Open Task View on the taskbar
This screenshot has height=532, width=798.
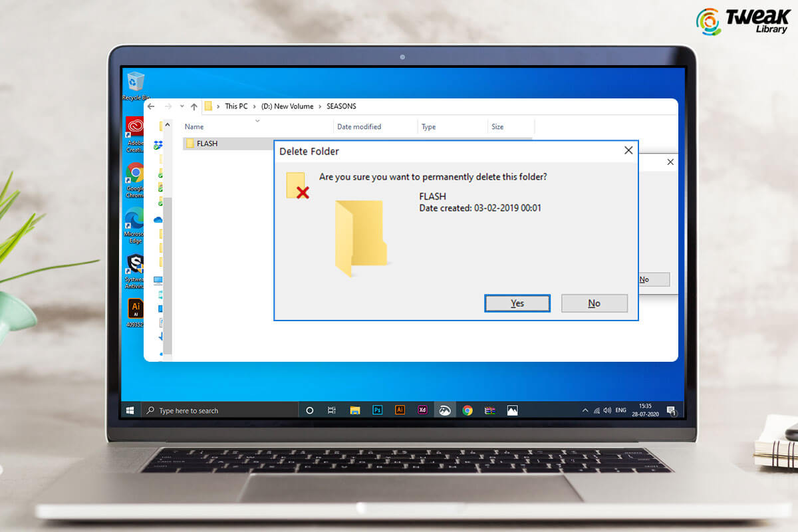pyautogui.click(x=332, y=410)
